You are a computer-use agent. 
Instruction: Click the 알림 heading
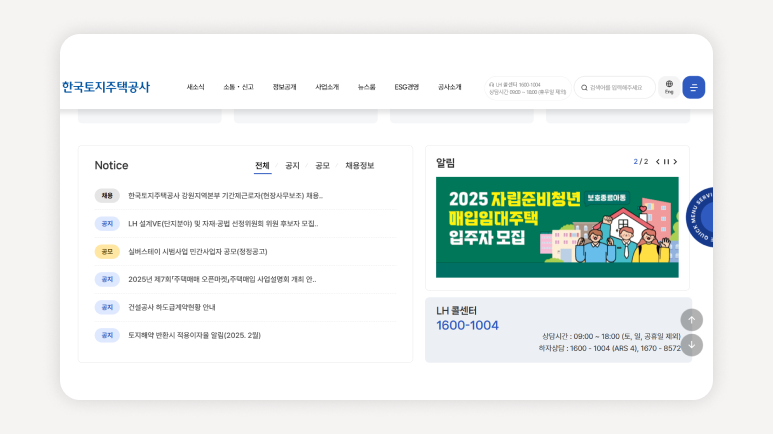click(x=445, y=163)
